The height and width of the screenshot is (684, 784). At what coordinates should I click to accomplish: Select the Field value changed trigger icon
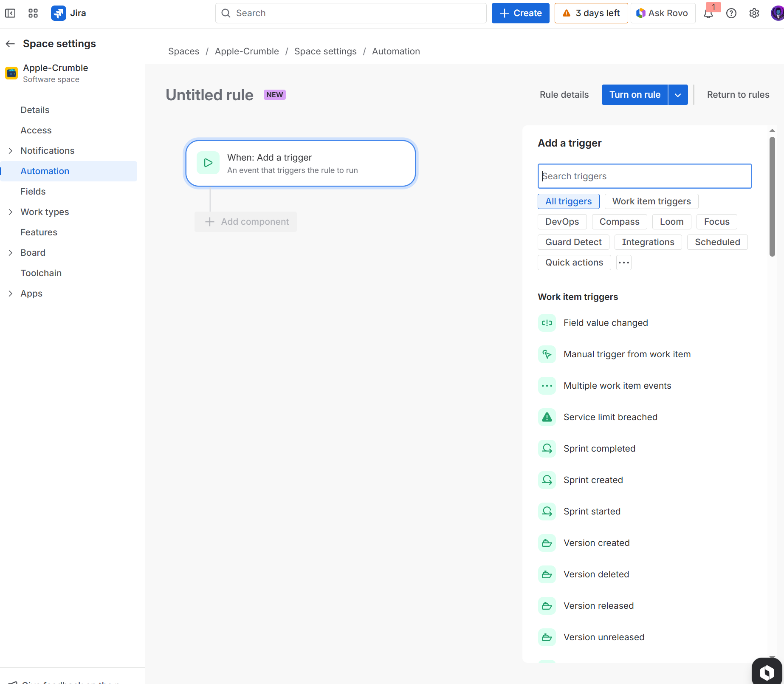click(x=547, y=323)
